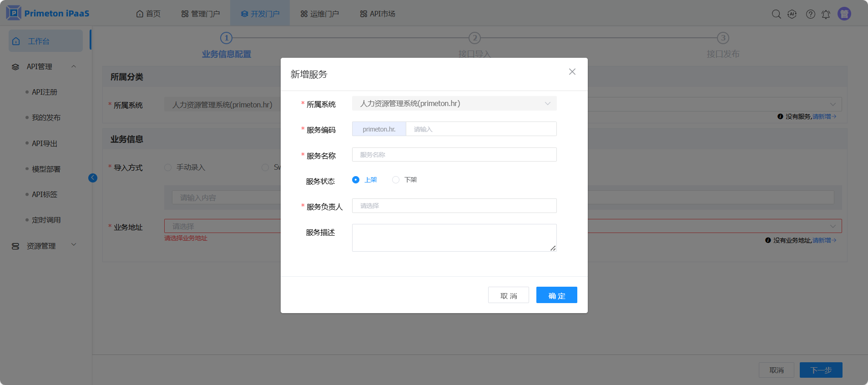
Task: Click the user avatar icon
Action: point(844,14)
